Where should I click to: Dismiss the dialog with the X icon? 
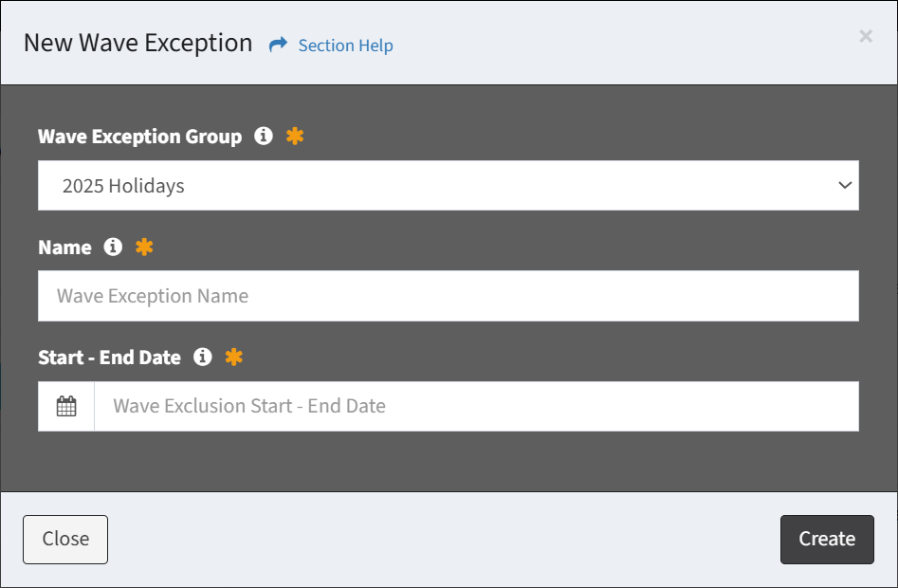(x=866, y=36)
